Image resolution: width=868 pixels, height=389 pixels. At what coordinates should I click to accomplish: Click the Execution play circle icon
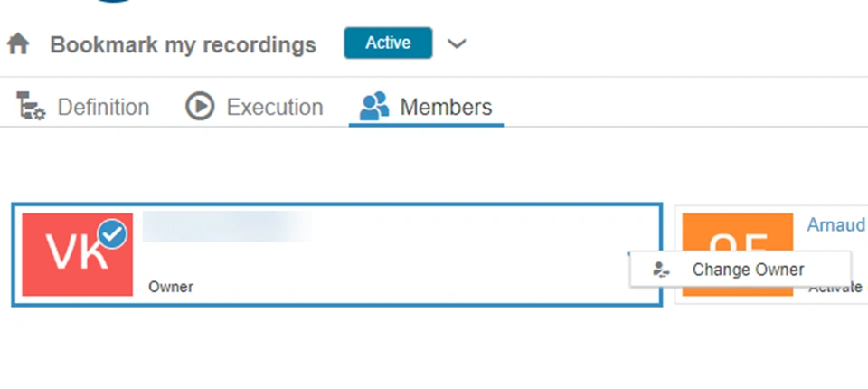(200, 106)
